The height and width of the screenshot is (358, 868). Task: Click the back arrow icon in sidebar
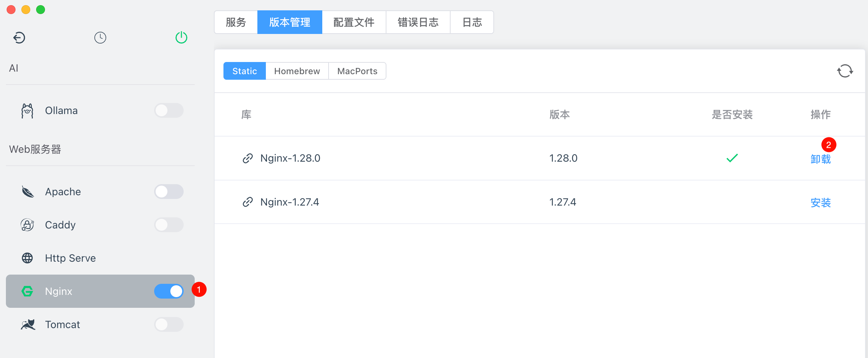point(19,38)
